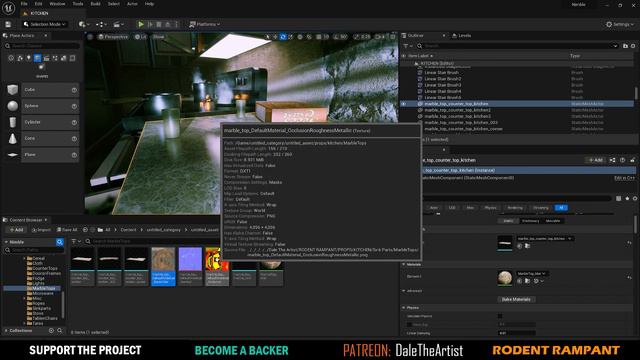Open help icon for the Cube actor
640x360 pixels.
pyautogui.click(x=74, y=90)
